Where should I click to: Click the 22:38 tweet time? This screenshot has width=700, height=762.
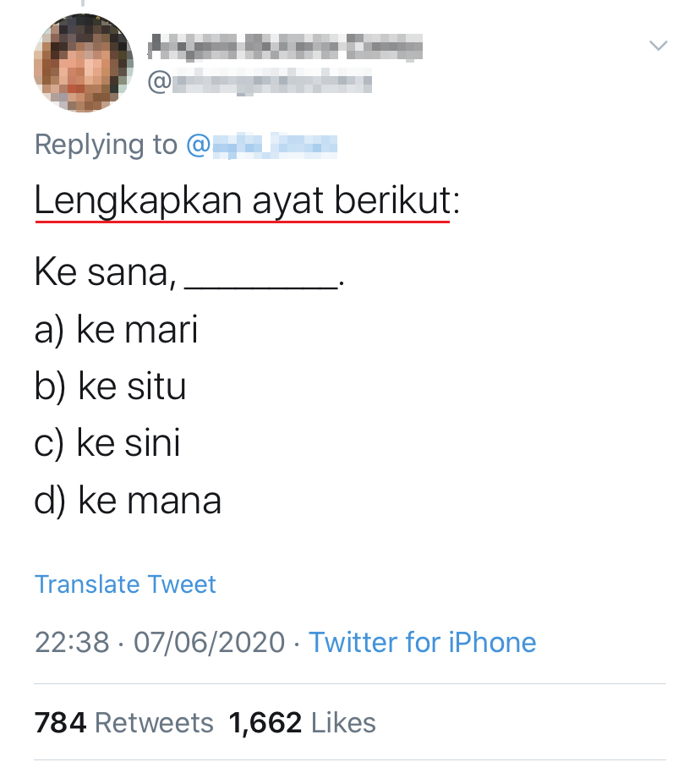pyautogui.click(x=72, y=643)
